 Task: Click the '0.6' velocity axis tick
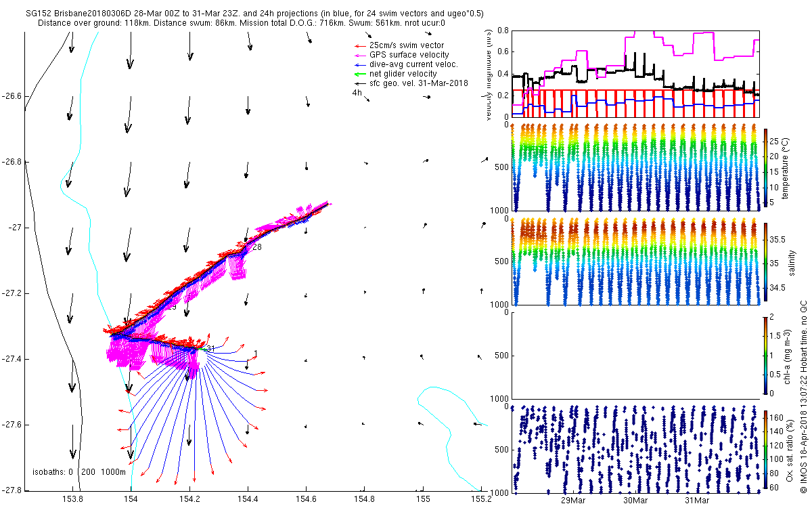(x=501, y=51)
